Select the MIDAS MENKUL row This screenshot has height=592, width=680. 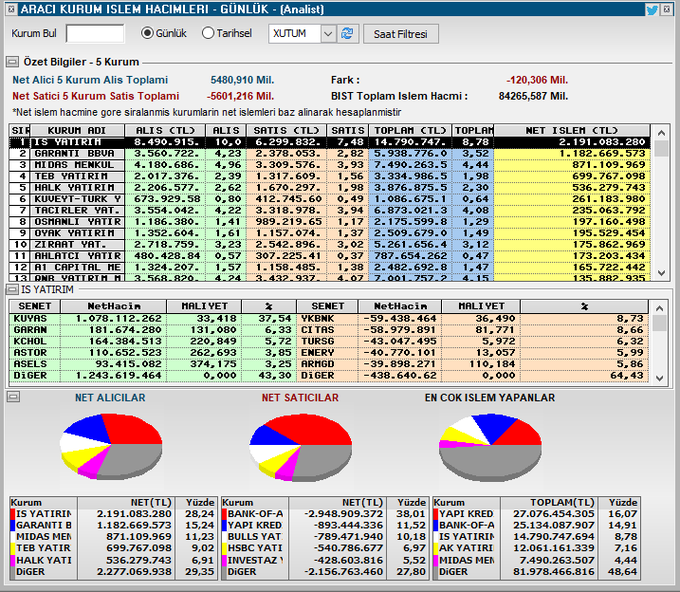330,165
